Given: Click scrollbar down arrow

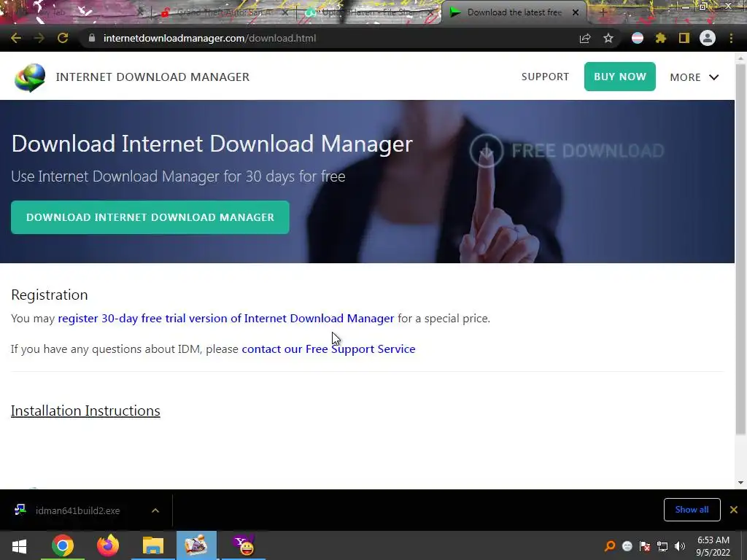Looking at the screenshot, I should coord(740,483).
